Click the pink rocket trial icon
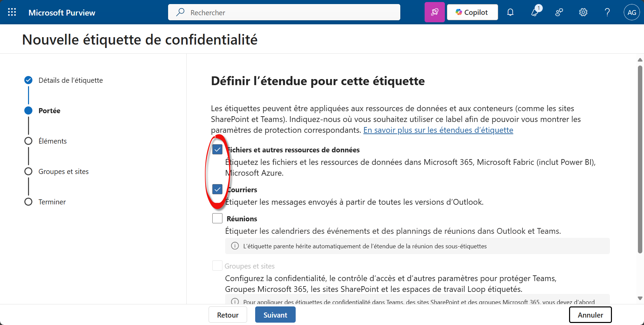Screen dimensions: 644x325 tap(434, 12)
